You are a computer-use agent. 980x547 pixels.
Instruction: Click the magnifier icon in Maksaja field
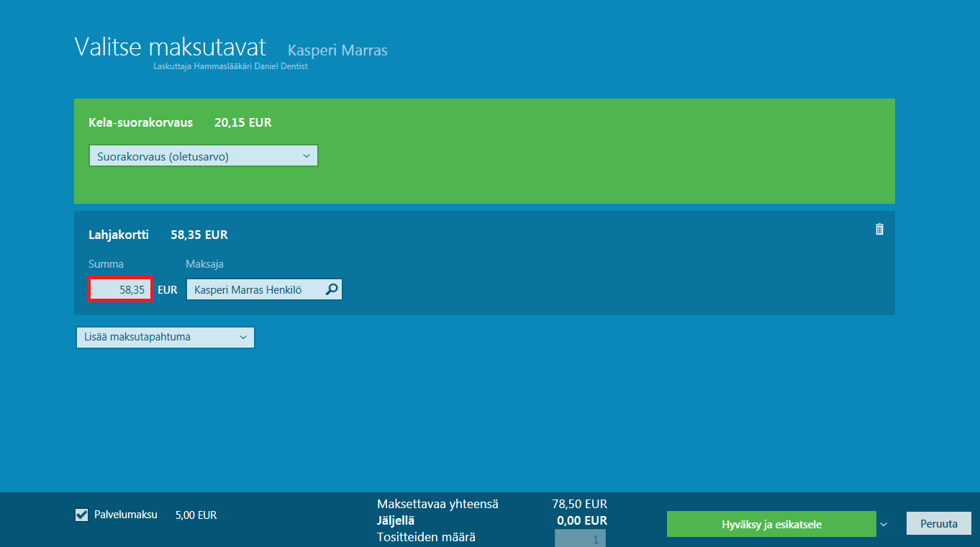coord(331,289)
